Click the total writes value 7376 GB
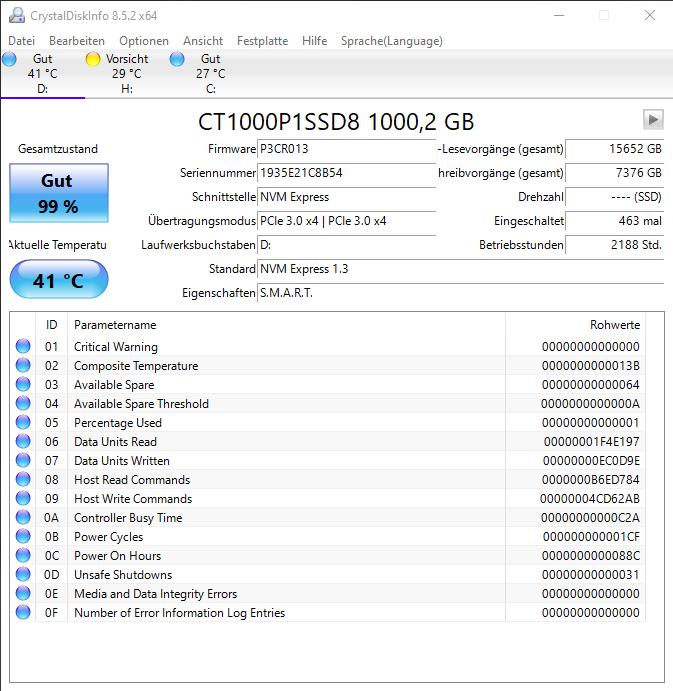This screenshot has height=691, width=673. click(x=614, y=173)
